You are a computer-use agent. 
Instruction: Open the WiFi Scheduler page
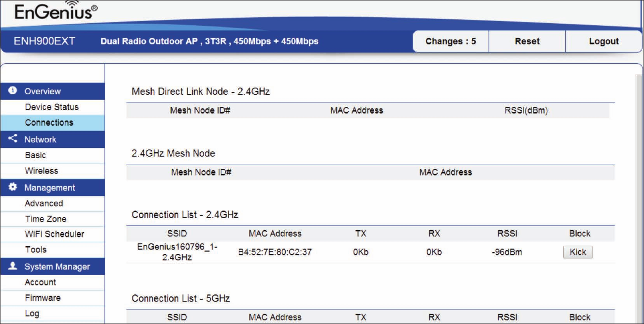click(55, 234)
